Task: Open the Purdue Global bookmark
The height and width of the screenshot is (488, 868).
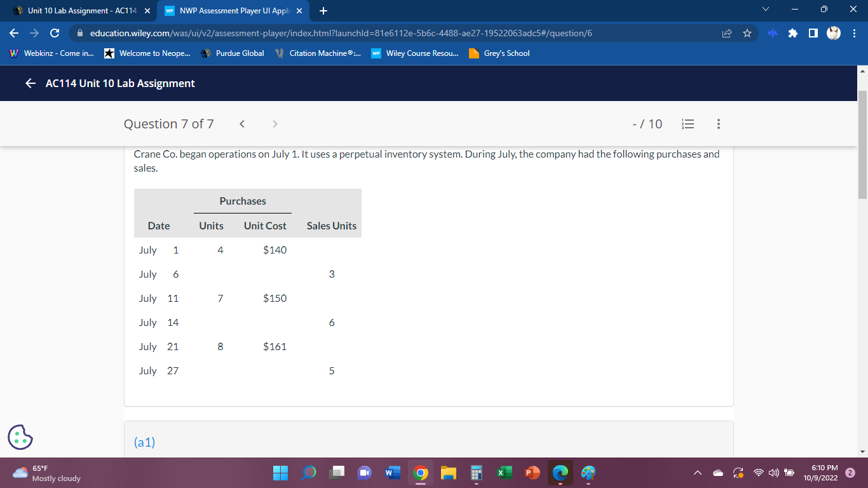Action: pos(233,53)
